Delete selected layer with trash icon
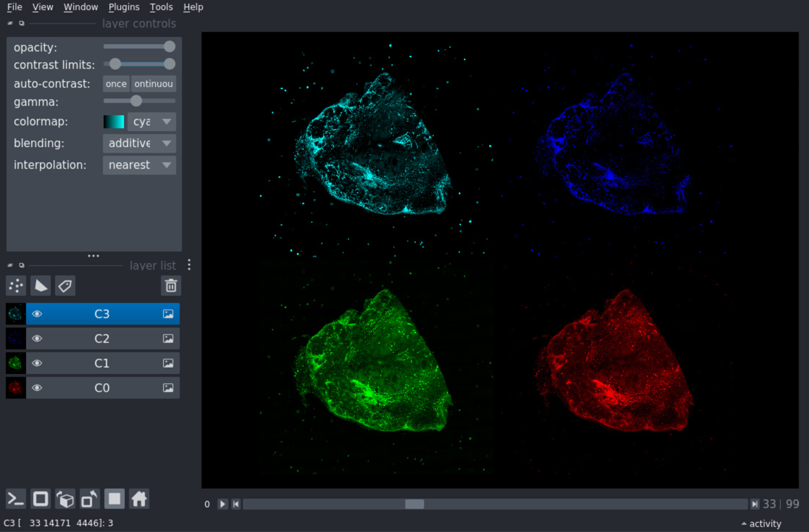 point(171,286)
